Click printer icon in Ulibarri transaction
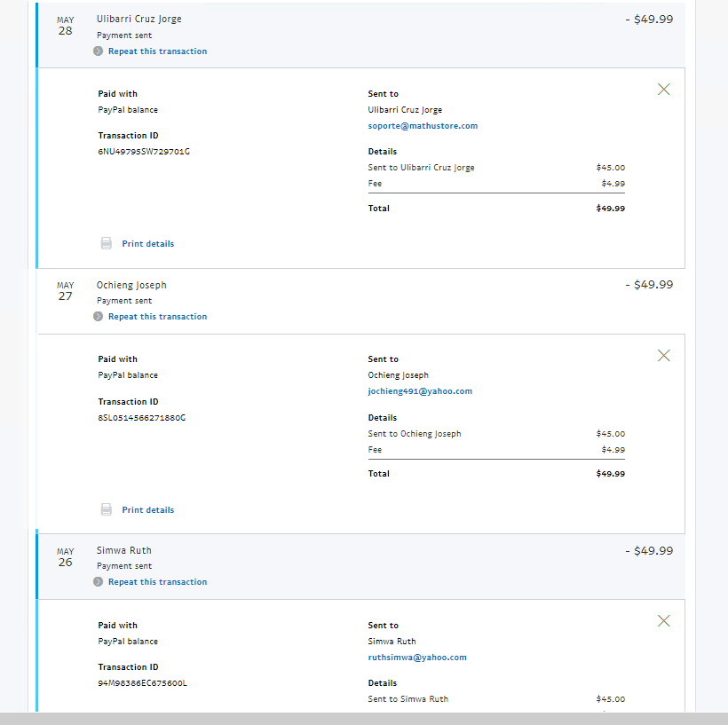 (107, 244)
